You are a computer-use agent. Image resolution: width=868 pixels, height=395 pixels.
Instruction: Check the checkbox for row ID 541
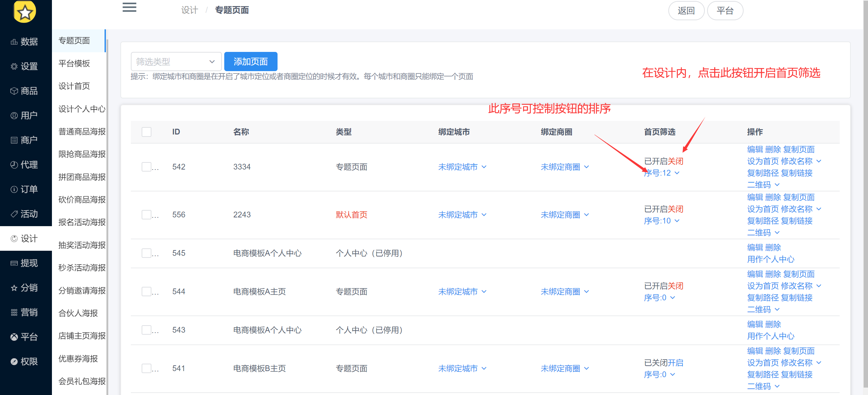[146, 368]
